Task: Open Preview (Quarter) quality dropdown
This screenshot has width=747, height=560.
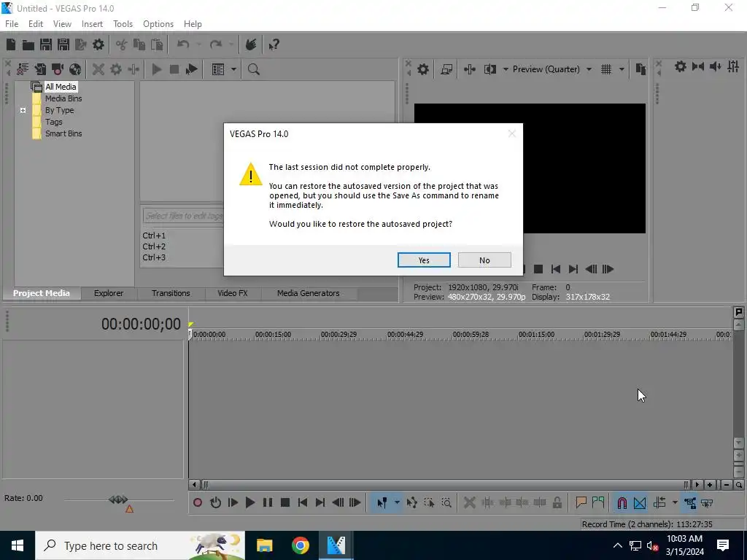Action: [x=552, y=69]
